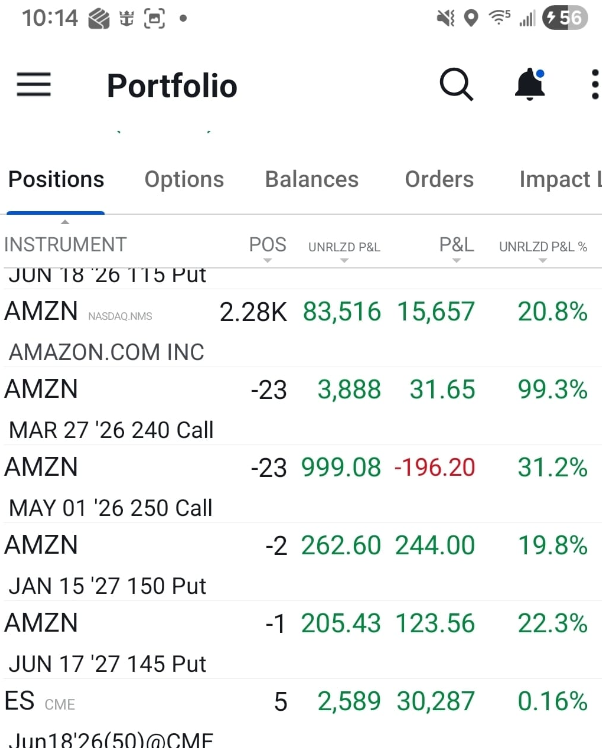
Task: Tap the search magnifier icon
Action: [456, 85]
